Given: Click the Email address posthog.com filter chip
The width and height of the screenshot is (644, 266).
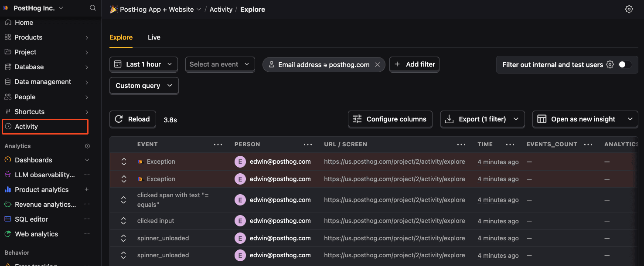Looking at the screenshot, I should coord(324,64).
